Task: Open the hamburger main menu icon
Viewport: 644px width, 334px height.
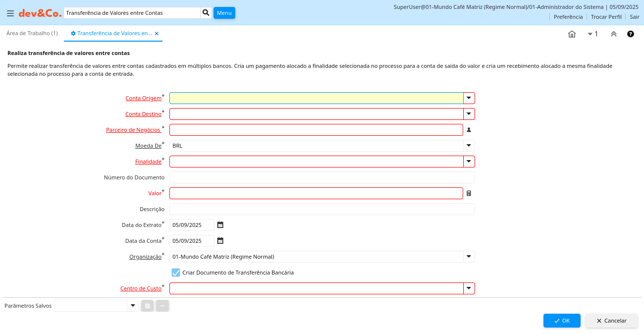Action: click(x=10, y=13)
